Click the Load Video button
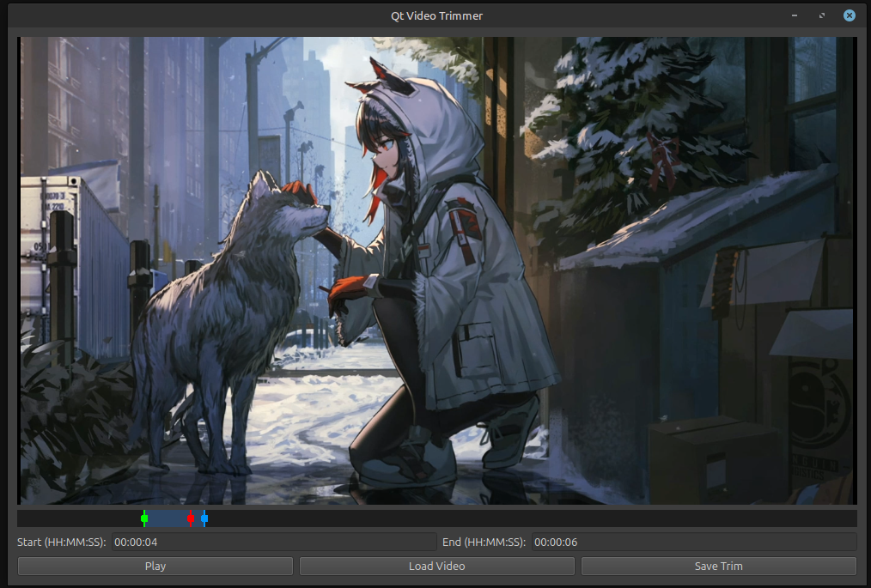 click(x=436, y=566)
